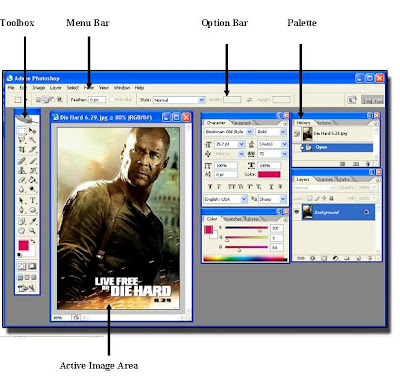Create new layer from Layers palette footer
Viewport: 400px width, 377px height.
click(x=359, y=258)
